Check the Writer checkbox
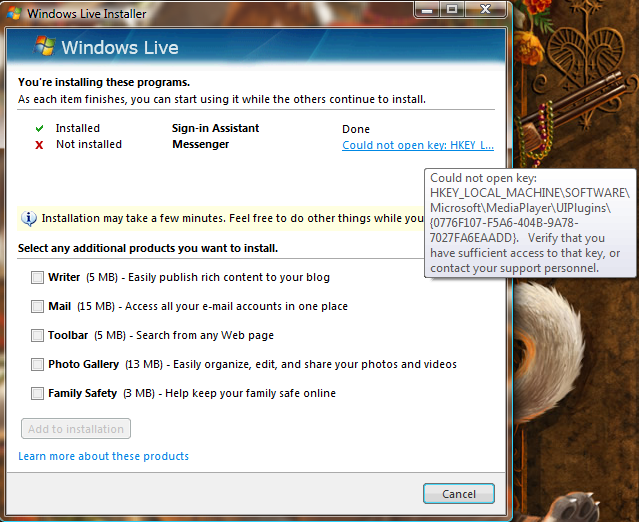Screen dimensions: 639x522 pyautogui.click(x=37, y=278)
